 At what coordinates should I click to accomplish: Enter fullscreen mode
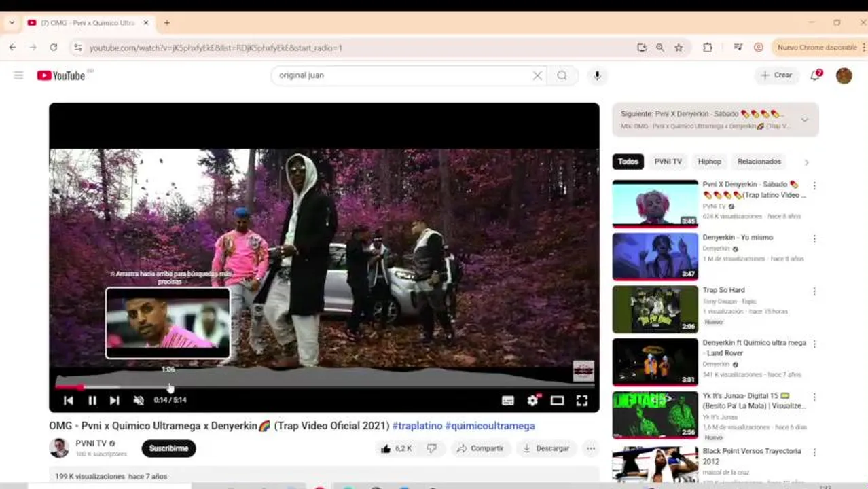click(582, 401)
